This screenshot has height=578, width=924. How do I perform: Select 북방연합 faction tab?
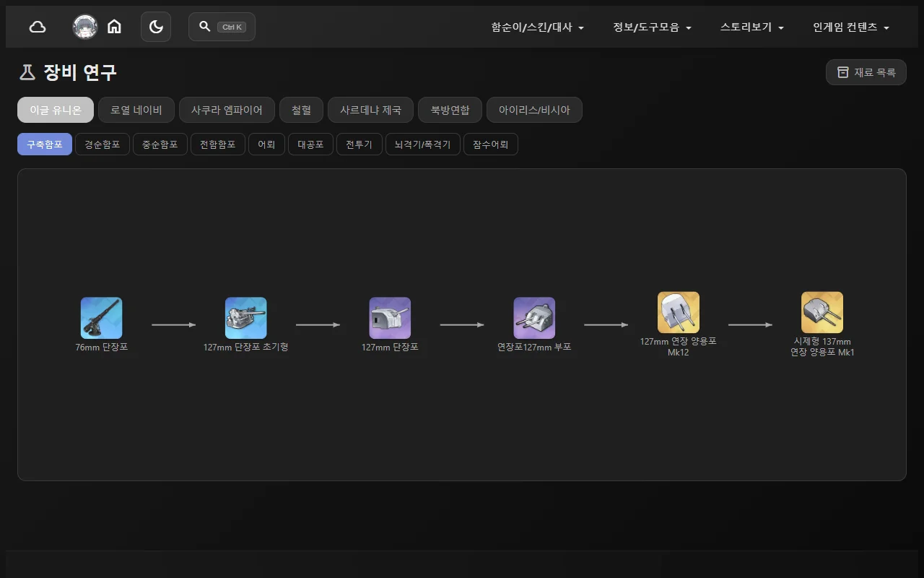[450, 110]
